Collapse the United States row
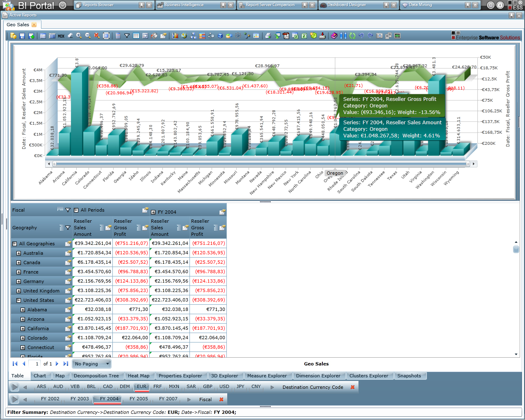Viewport: 525px width, 420px height. pos(18,300)
